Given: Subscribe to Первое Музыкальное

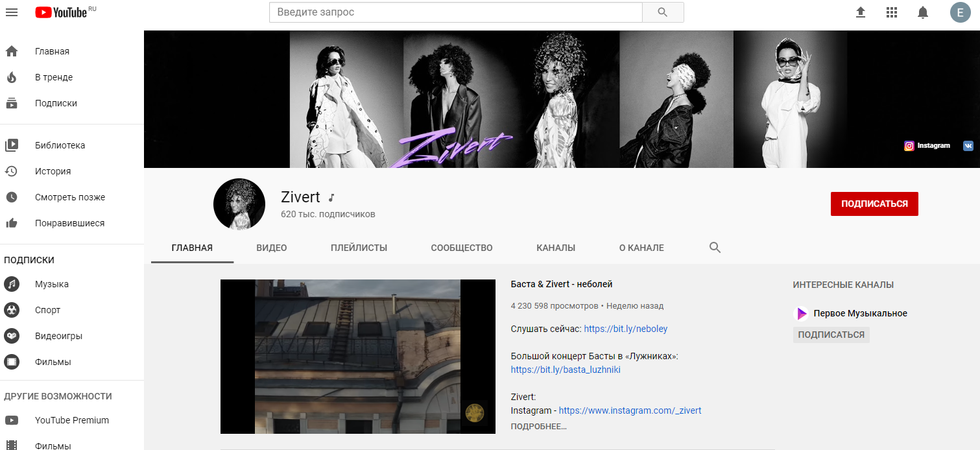Looking at the screenshot, I should pyautogui.click(x=831, y=335).
